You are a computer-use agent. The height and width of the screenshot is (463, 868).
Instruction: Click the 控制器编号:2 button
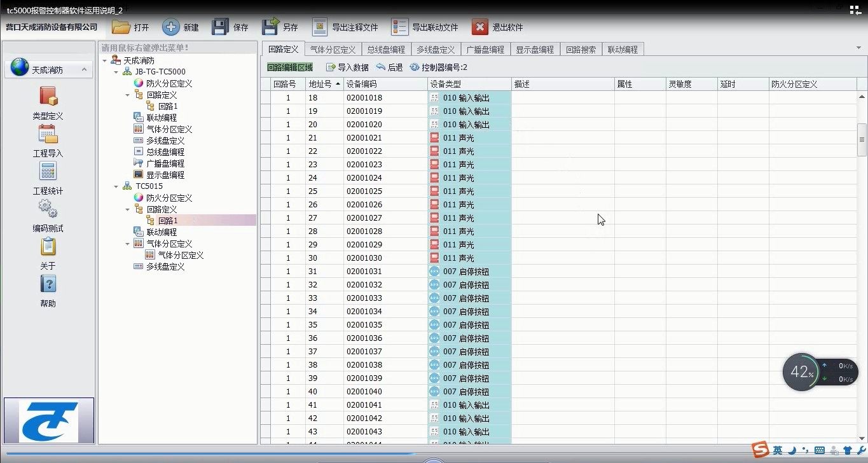pos(439,67)
